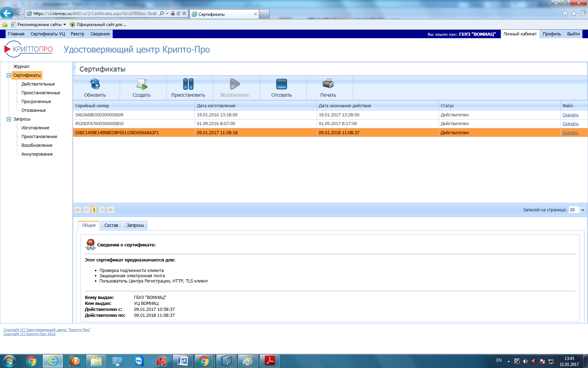Image resolution: width=588 pixels, height=368 pixels.
Task: Switch to the Состав tab
Action: point(111,225)
